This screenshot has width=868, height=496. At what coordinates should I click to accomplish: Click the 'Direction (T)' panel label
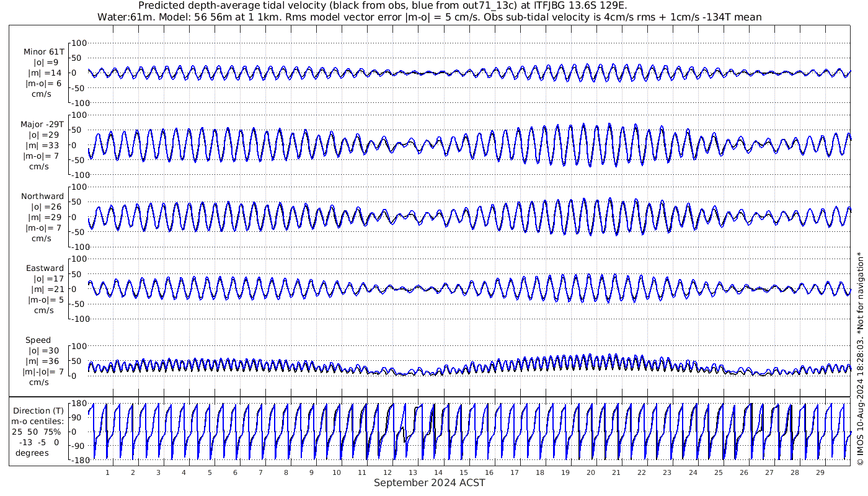38,410
